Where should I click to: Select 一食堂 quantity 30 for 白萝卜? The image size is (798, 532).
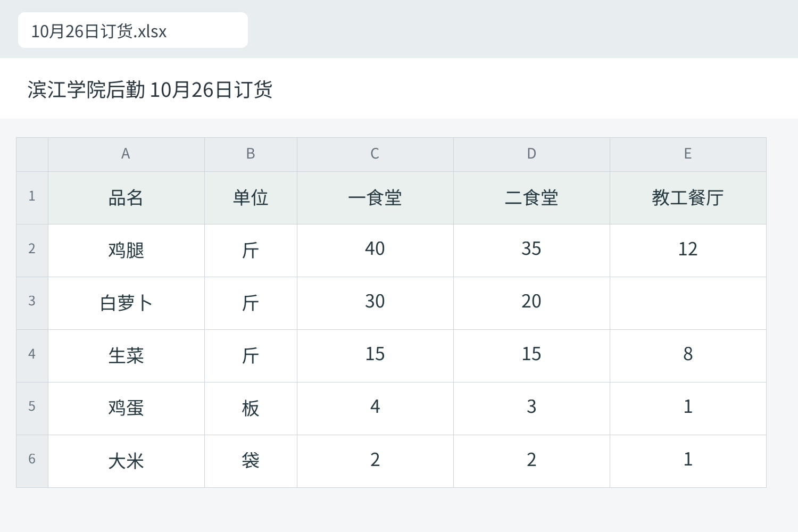(375, 303)
